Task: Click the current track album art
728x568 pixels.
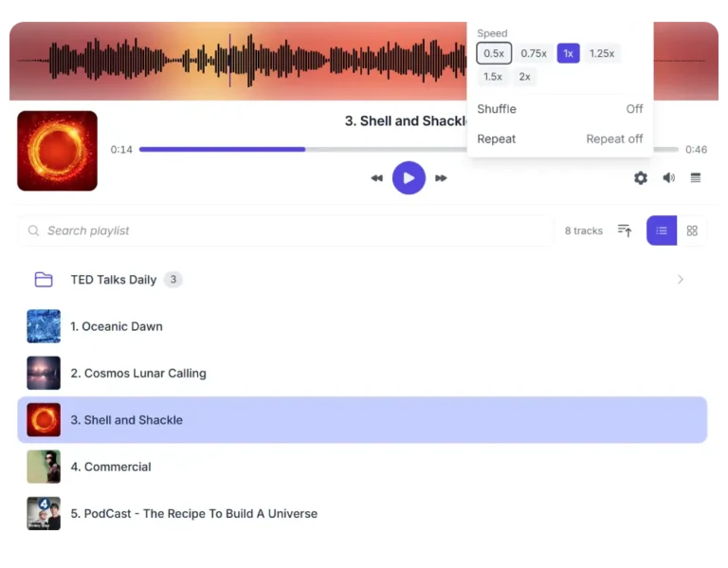Action: [x=57, y=151]
